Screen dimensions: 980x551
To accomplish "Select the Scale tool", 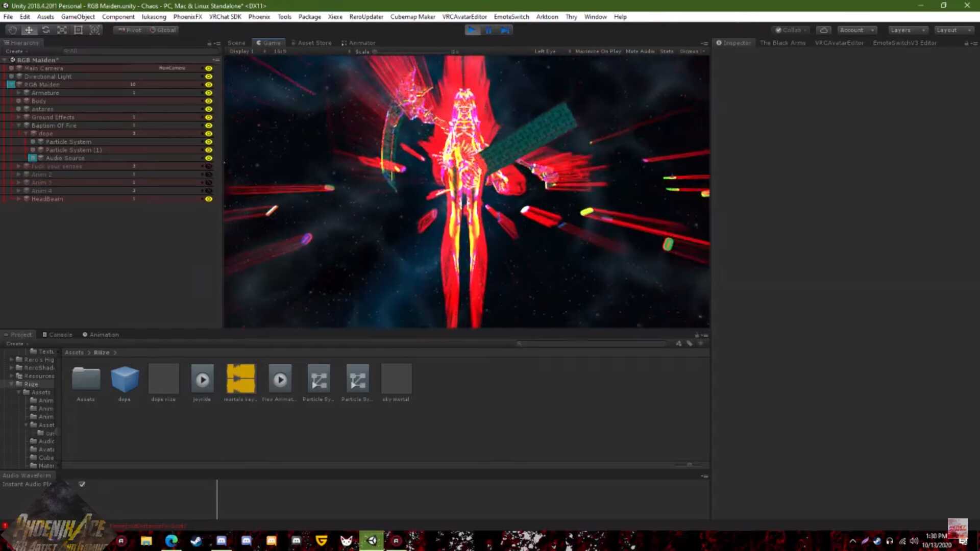I will [x=62, y=30].
